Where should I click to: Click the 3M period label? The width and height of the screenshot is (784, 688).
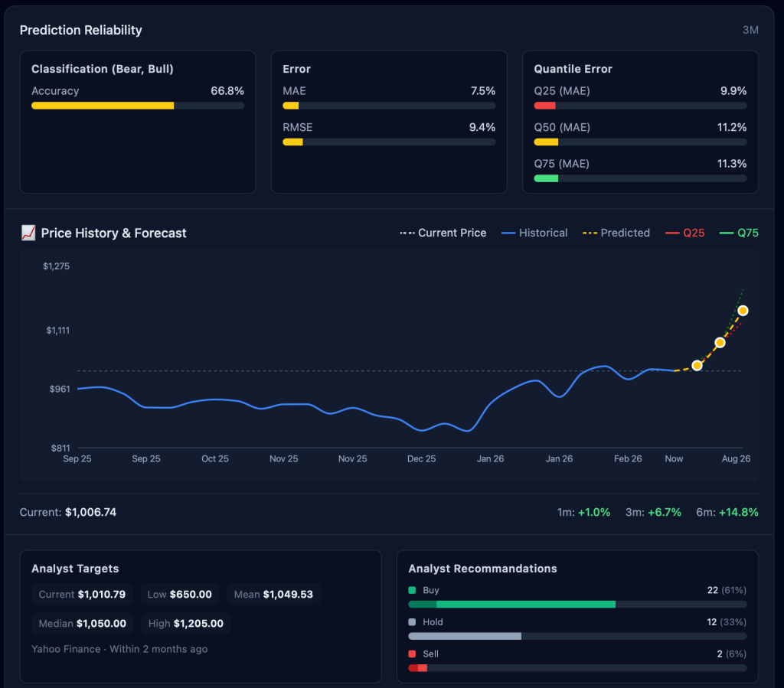pos(750,30)
